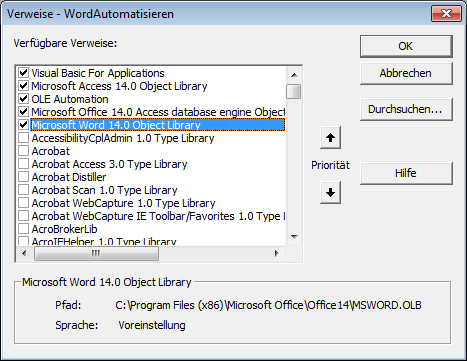Close the Verweise dialog with X button
Viewport: 467px width, 361px height.
(x=446, y=14)
